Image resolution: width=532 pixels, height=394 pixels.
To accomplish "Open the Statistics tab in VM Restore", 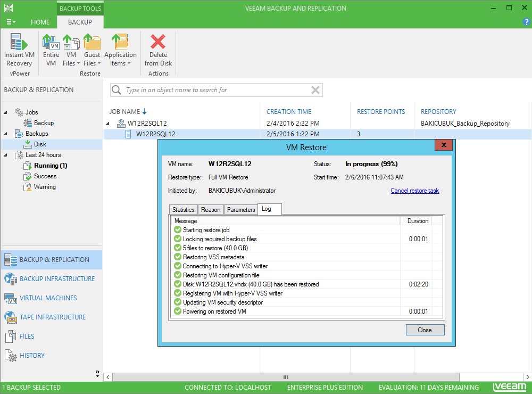I will click(183, 210).
